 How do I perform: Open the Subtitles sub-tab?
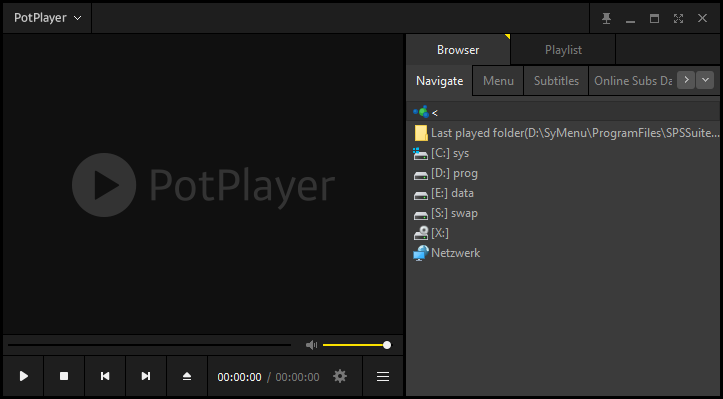click(x=556, y=81)
